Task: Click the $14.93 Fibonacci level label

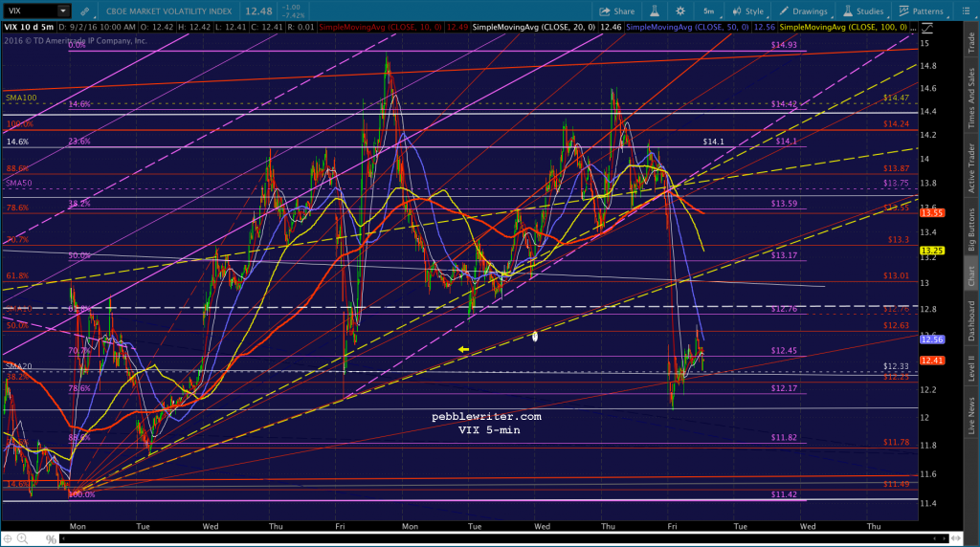Action: [x=784, y=45]
